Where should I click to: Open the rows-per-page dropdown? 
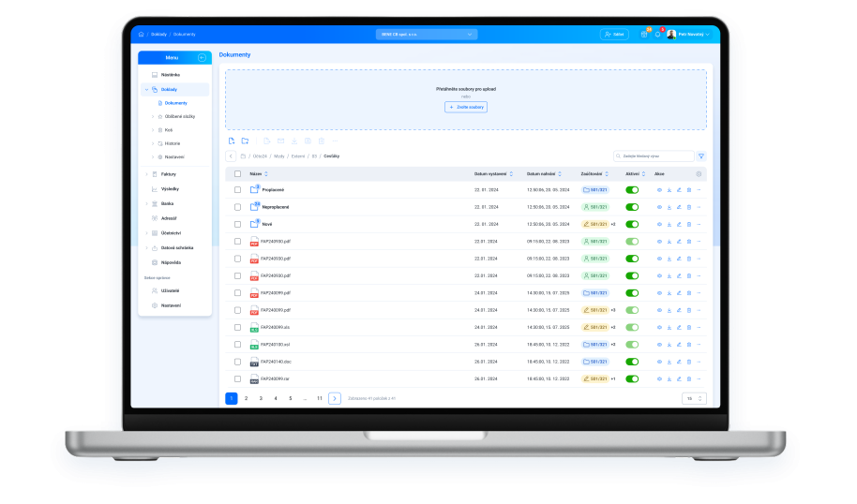694,398
